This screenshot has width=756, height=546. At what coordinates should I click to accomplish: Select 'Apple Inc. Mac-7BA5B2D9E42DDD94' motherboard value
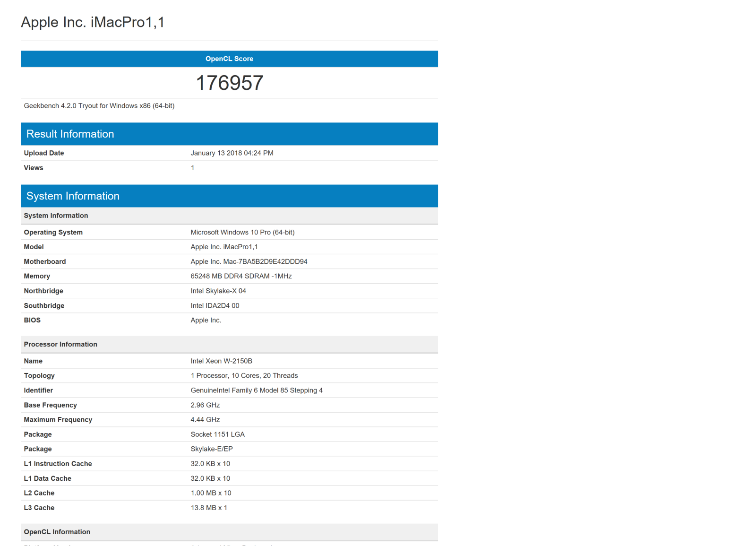249,261
